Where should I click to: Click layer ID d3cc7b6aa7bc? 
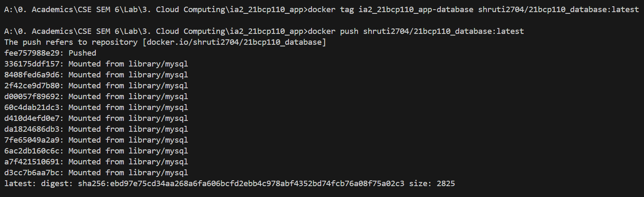[33, 173]
